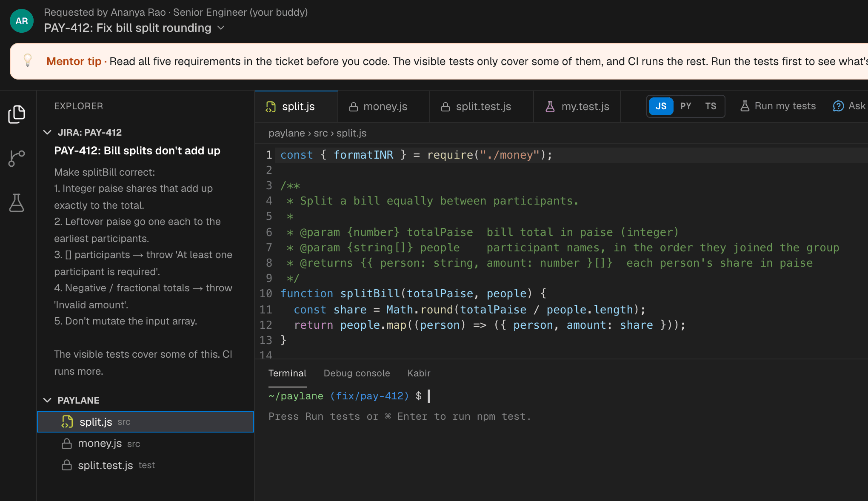Viewport: 868px width, 501px height.
Task: Select the Terminal panel tab
Action: click(x=287, y=373)
